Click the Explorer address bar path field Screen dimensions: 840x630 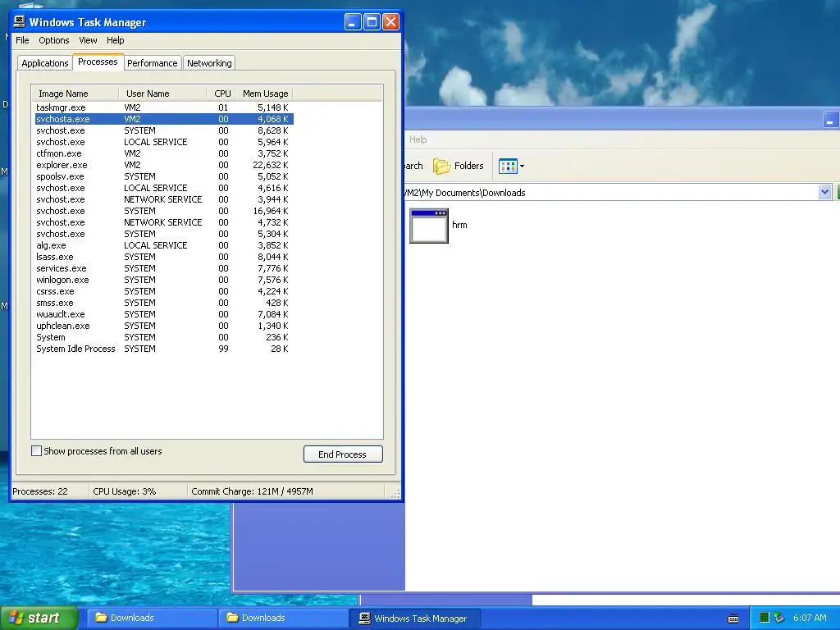coord(610,192)
